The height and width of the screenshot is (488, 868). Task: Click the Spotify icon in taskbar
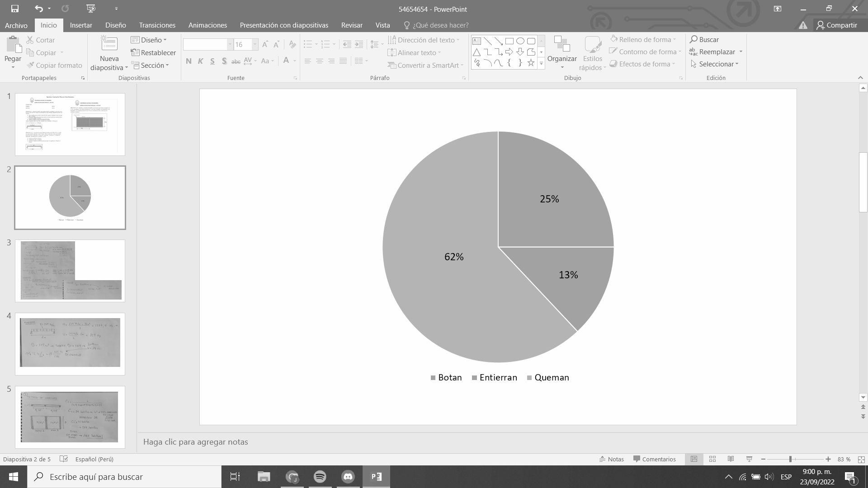pyautogui.click(x=320, y=477)
